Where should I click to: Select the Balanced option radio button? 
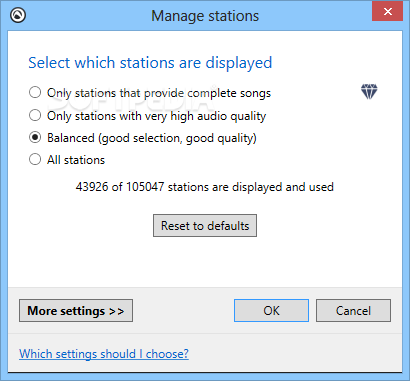click(x=35, y=137)
